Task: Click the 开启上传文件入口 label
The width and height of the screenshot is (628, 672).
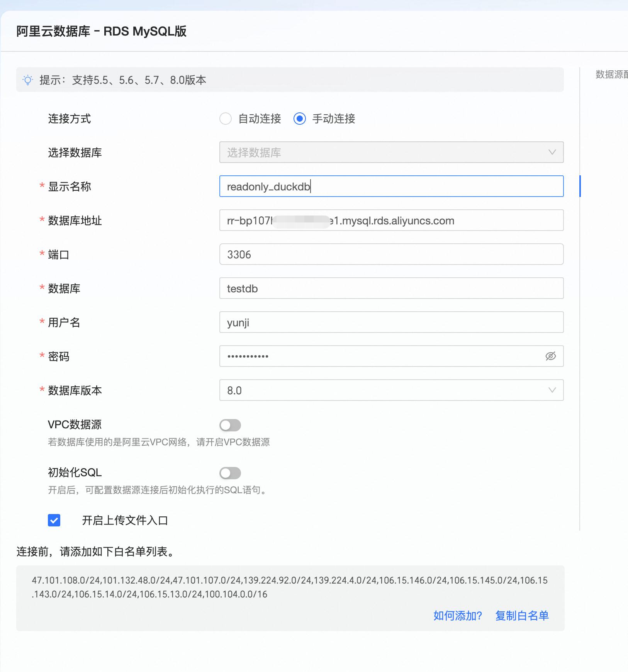Action: click(x=125, y=520)
